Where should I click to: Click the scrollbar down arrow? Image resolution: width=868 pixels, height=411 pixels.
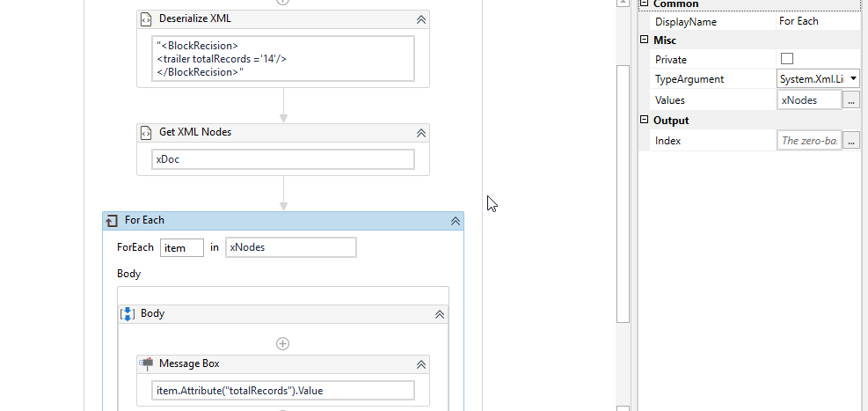624,408
